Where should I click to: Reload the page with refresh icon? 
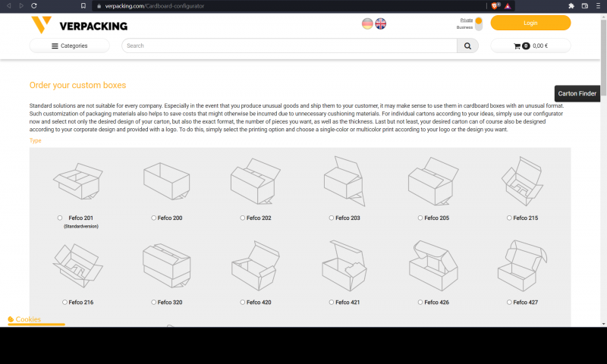[34, 6]
